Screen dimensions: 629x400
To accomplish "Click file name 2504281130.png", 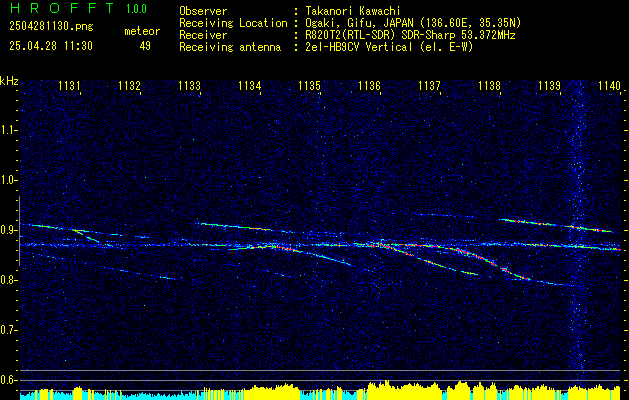I will tap(51, 27).
